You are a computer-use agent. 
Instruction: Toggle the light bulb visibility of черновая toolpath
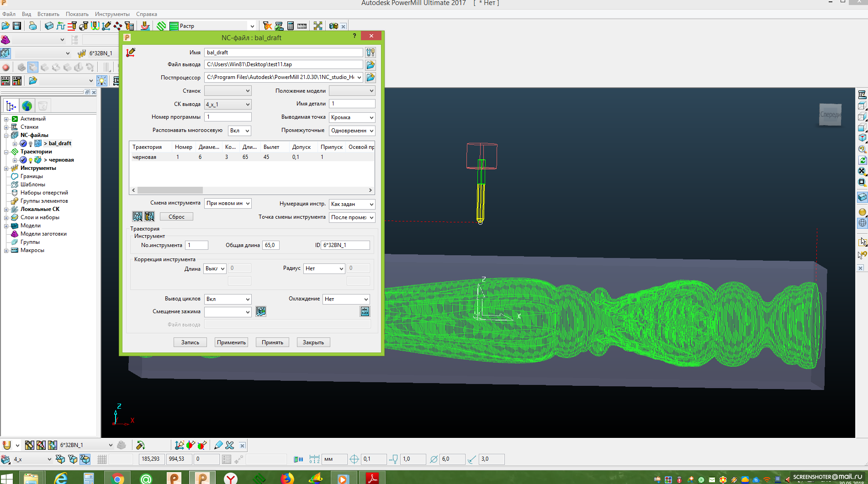coord(31,160)
